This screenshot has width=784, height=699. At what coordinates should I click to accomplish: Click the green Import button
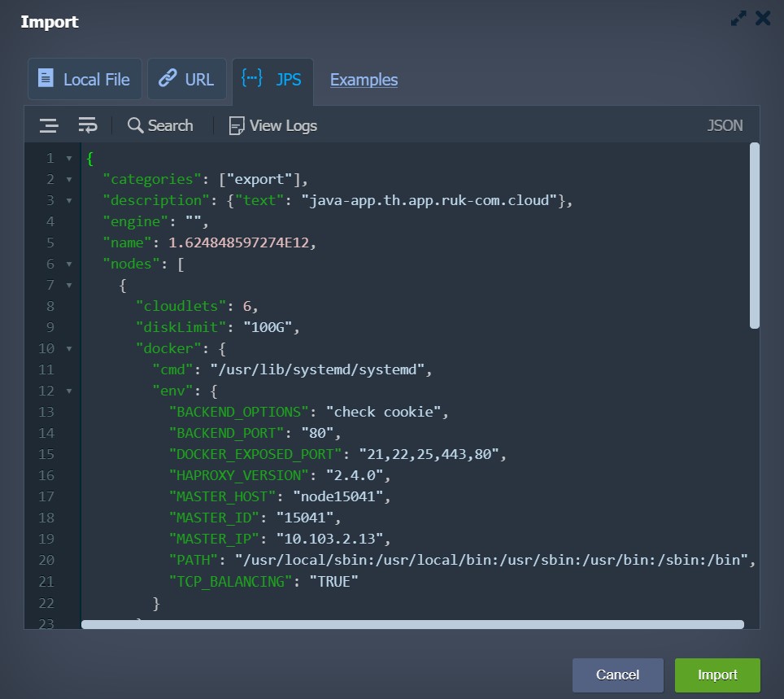[717, 675]
